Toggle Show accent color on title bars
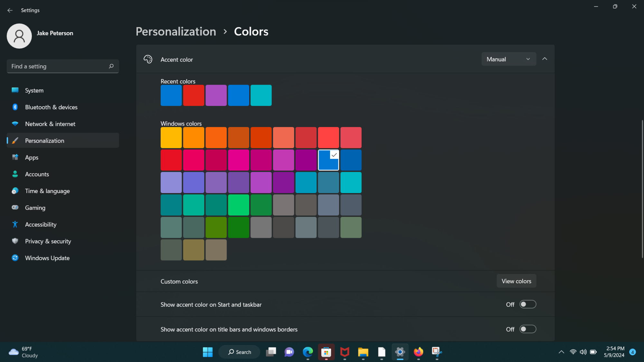The width and height of the screenshot is (644, 362). click(x=528, y=329)
